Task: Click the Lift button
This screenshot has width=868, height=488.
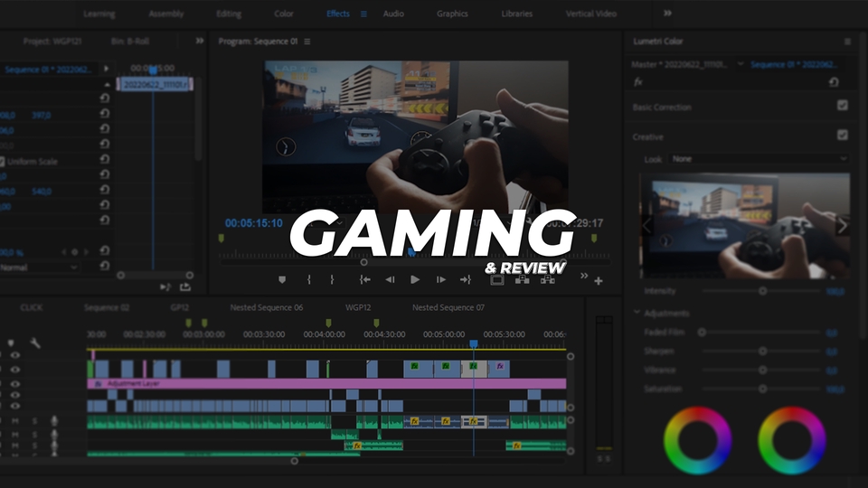Action: [x=522, y=280]
